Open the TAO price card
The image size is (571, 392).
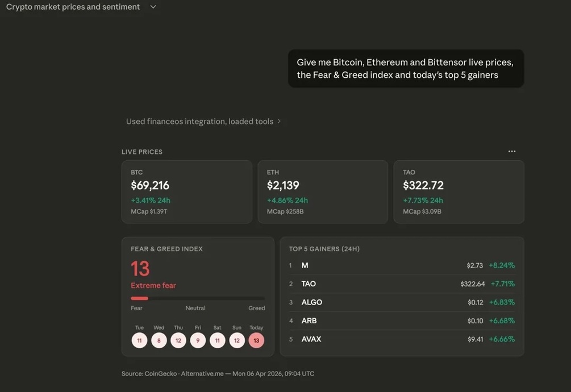(x=459, y=192)
